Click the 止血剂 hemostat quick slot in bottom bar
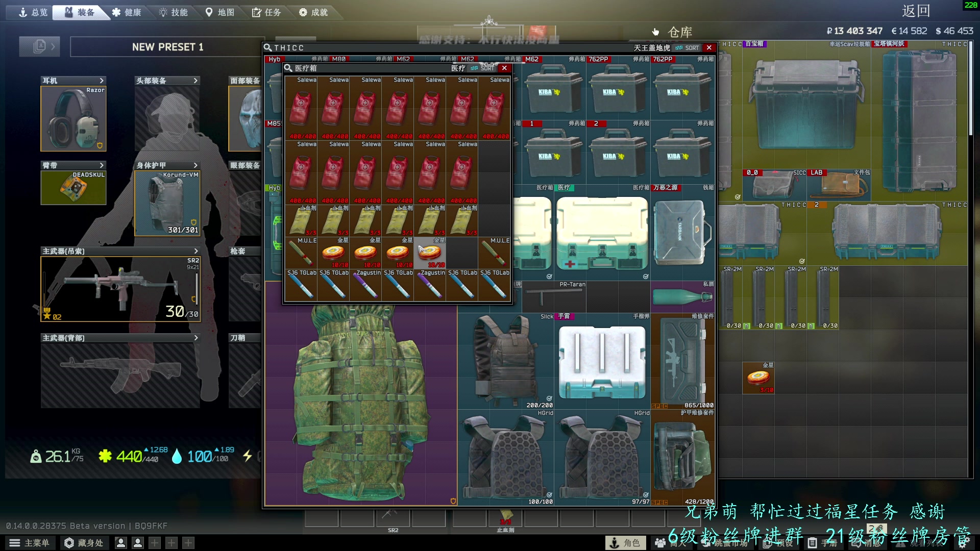Screen dimensions: 980x551 506,518
